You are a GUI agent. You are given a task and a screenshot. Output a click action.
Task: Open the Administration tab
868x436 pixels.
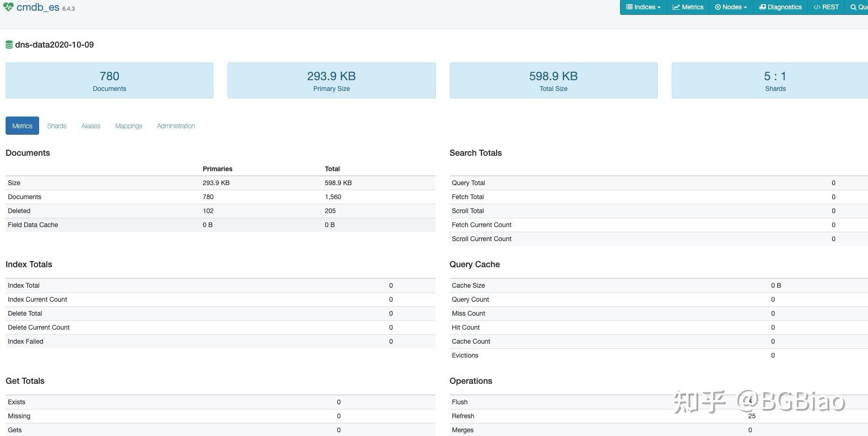click(x=176, y=125)
